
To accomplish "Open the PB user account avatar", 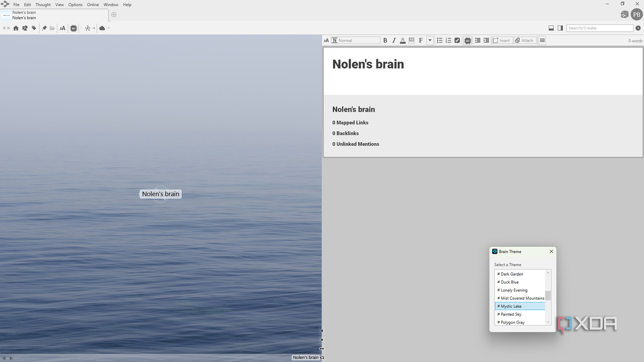I will coord(637,15).
